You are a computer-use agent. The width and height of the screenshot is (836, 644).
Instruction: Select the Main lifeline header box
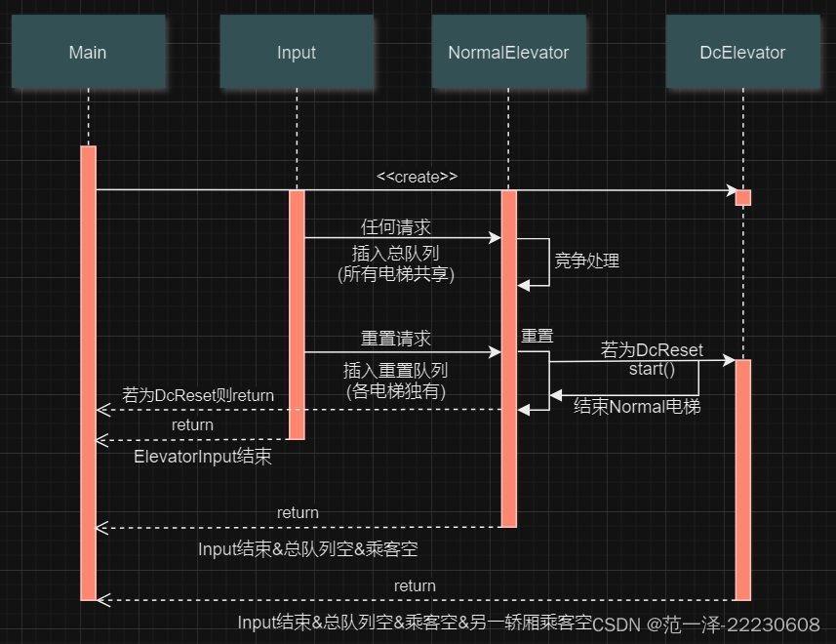pyautogui.click(x=88, y=53)
